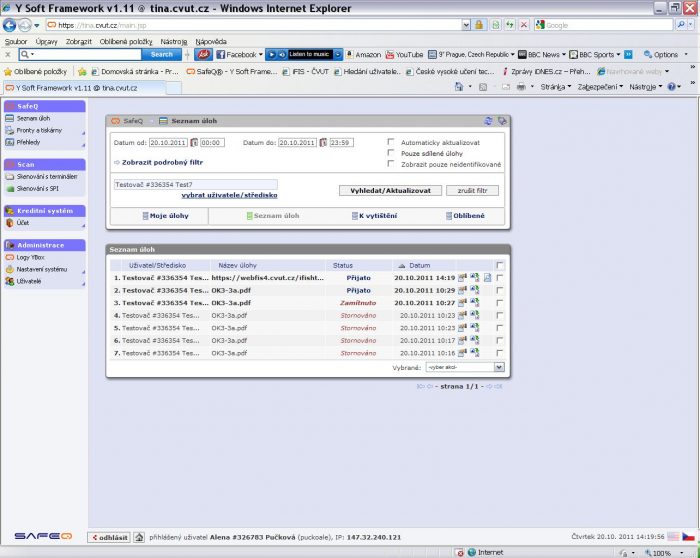Click calendar icon next to Datum do
This screenshot has width=700, height=558.
(323, 143)
